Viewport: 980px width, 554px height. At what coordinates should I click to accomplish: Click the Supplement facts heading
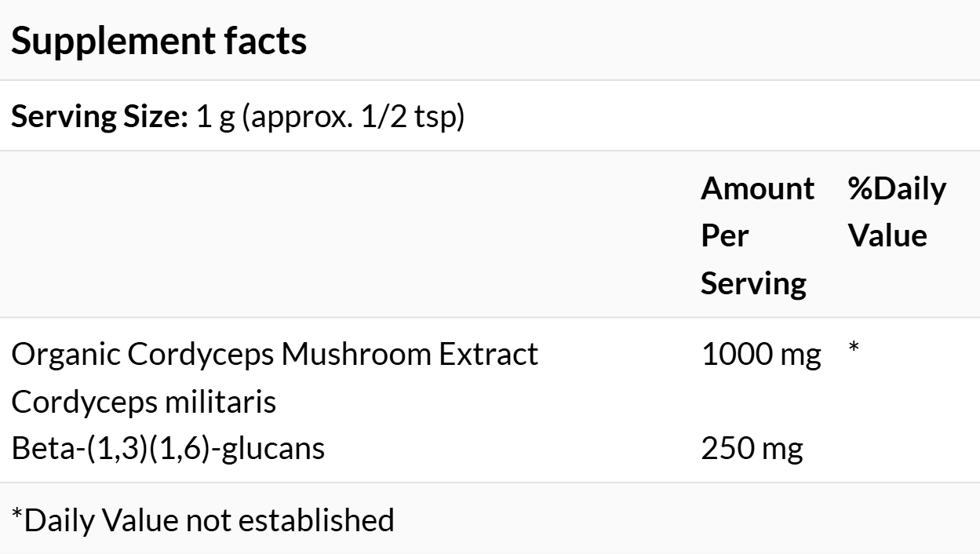158,41
